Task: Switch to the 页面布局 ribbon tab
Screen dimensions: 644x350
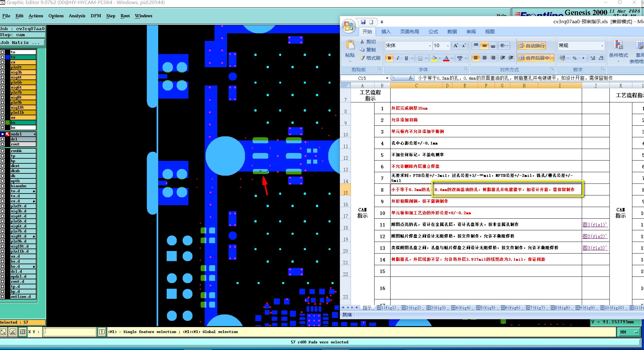Action: click(409, 32)
